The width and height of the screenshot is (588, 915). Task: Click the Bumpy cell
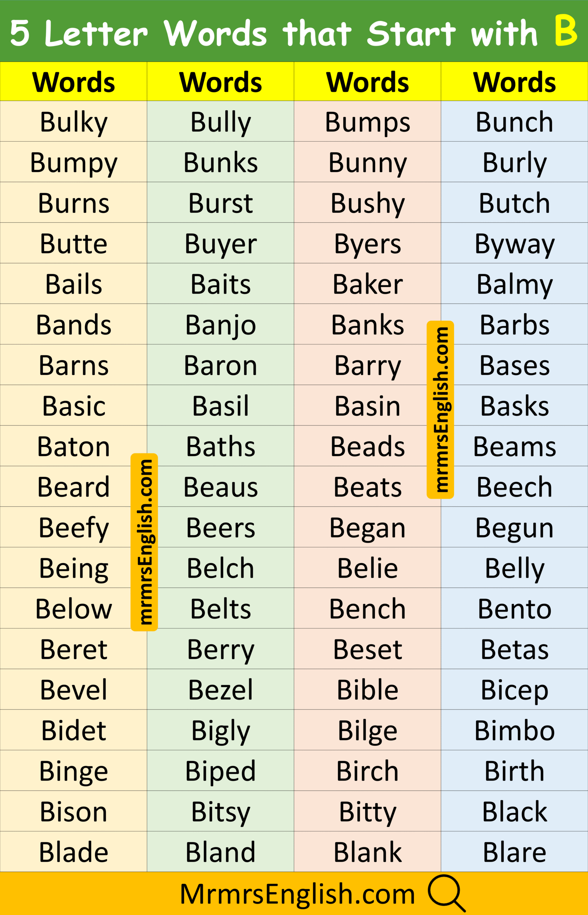coord(73,163)
